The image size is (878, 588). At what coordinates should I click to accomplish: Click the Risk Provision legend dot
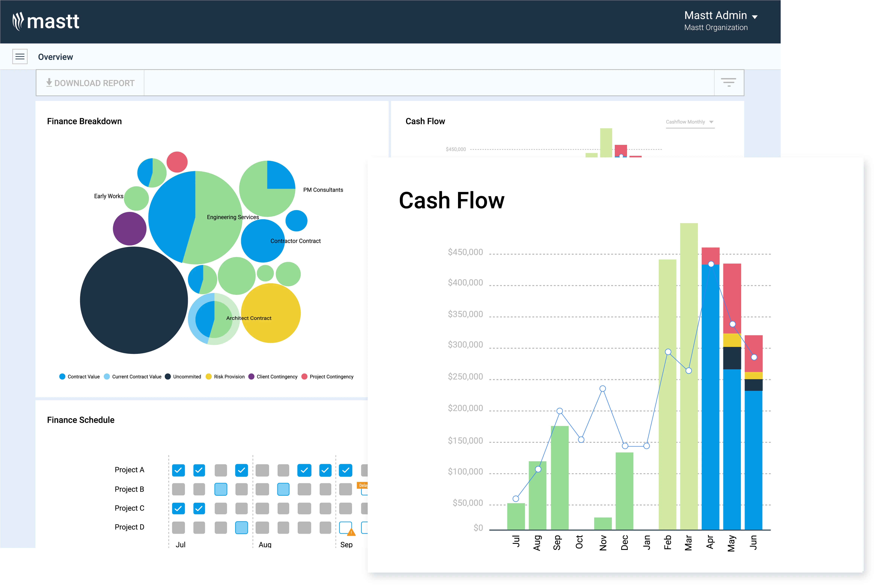209,376
